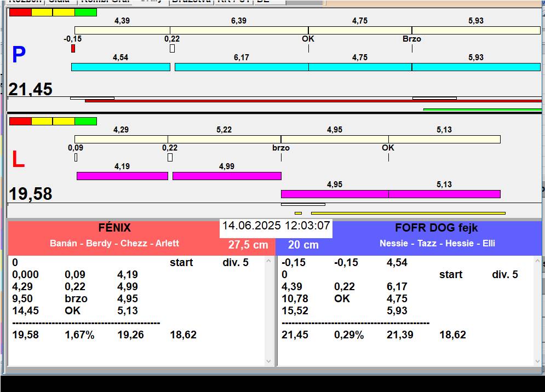Click the small marker under 0,09 in lane L
The width and height of the screenshot is (545, 392).
click(x=76, y=158)
